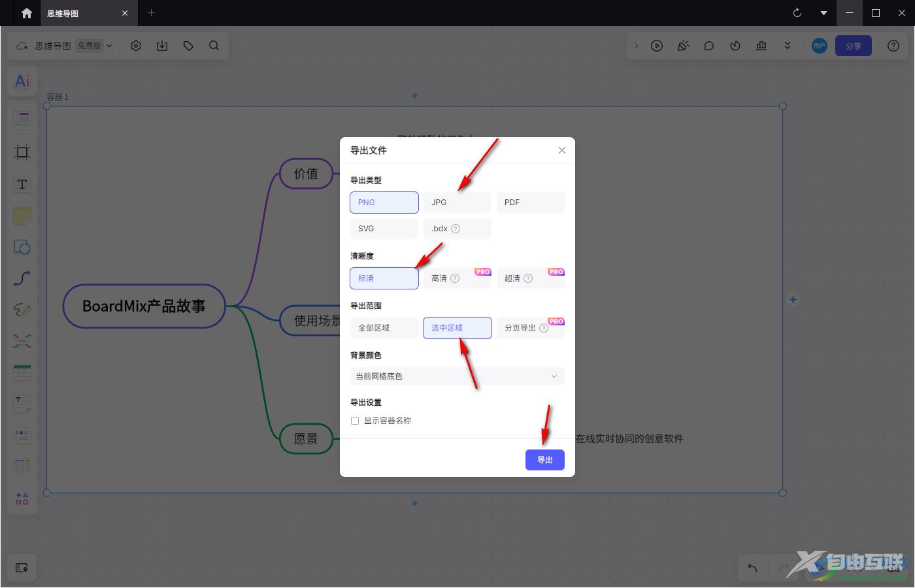Open the help question mark icon
The height and width of the screenshot is (588, 915).
point(893,46)
